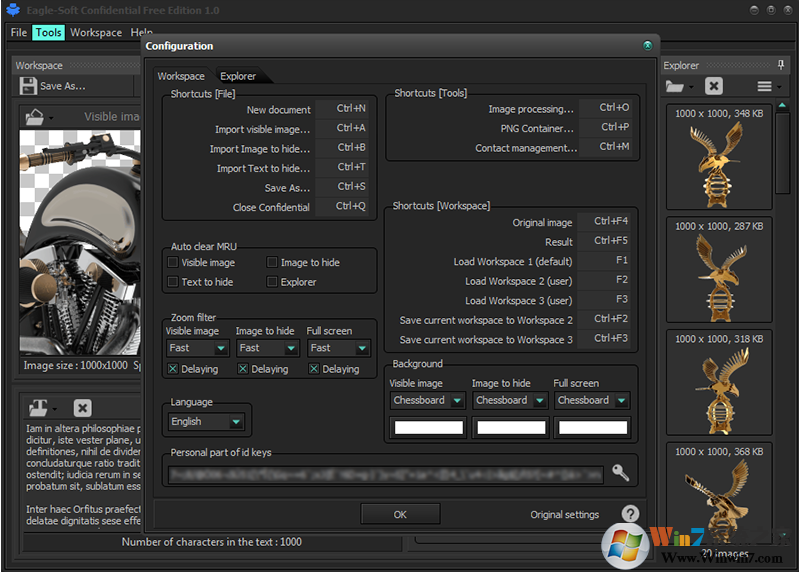Open the Explorer panel list menu icon
799x572 pixels.
765,87
